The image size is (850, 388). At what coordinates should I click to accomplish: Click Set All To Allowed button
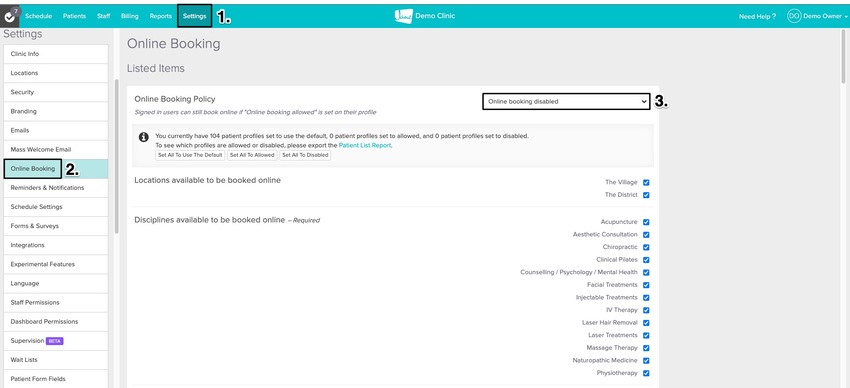(252, 155)
